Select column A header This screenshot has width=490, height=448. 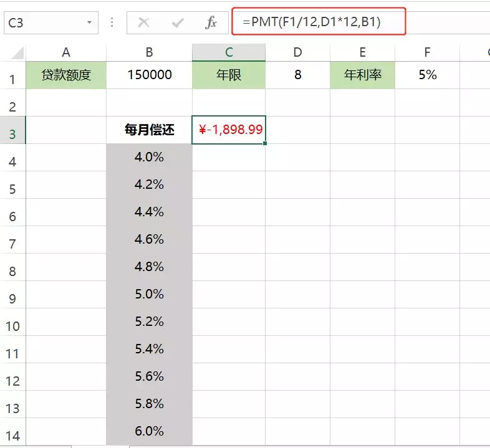(66, 52)
